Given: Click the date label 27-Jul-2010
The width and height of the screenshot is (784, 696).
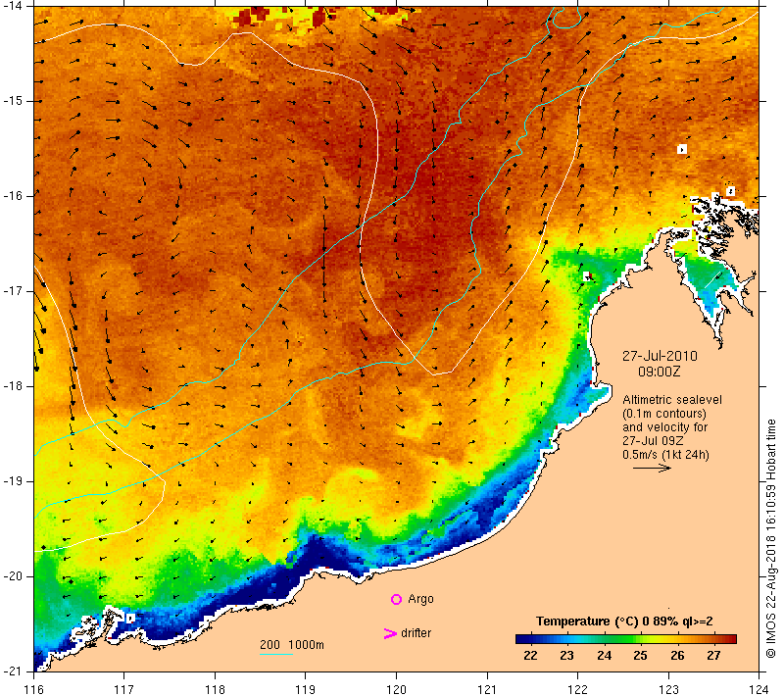Looking at the screenshot, I should pos(660,356).
